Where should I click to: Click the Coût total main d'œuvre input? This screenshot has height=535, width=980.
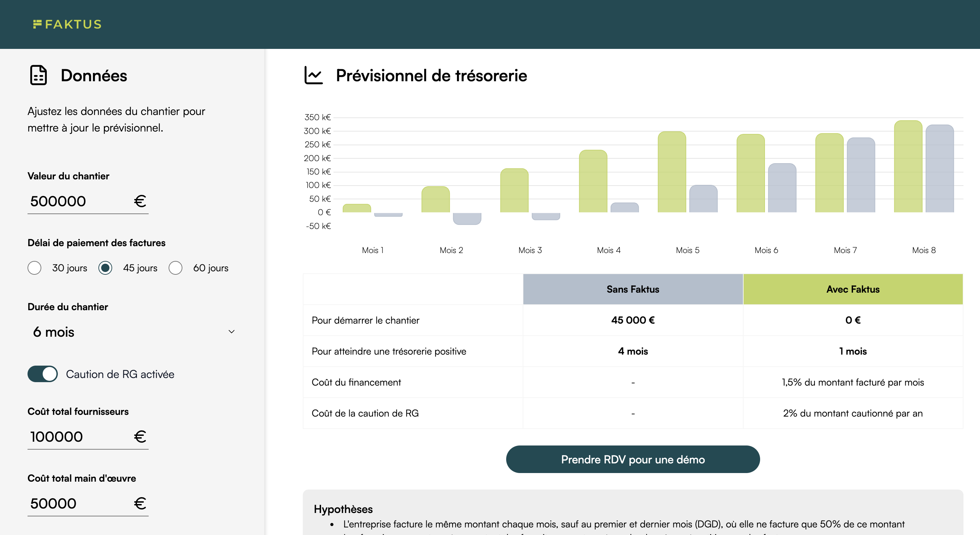(x=88, y=503)
